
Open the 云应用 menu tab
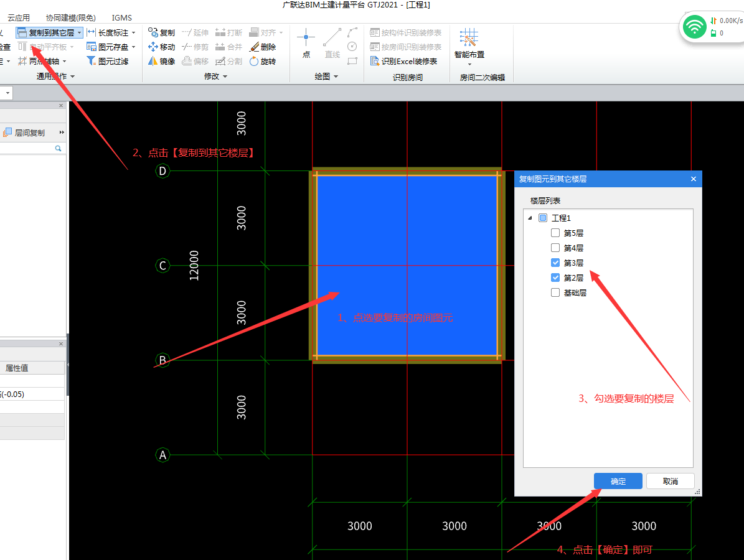19,17
